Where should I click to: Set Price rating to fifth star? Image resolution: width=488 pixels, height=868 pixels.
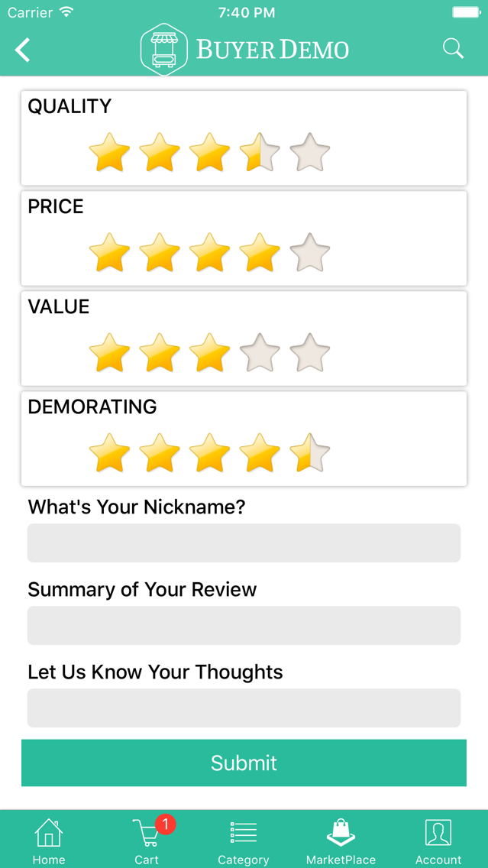click(x=310, y=252)
